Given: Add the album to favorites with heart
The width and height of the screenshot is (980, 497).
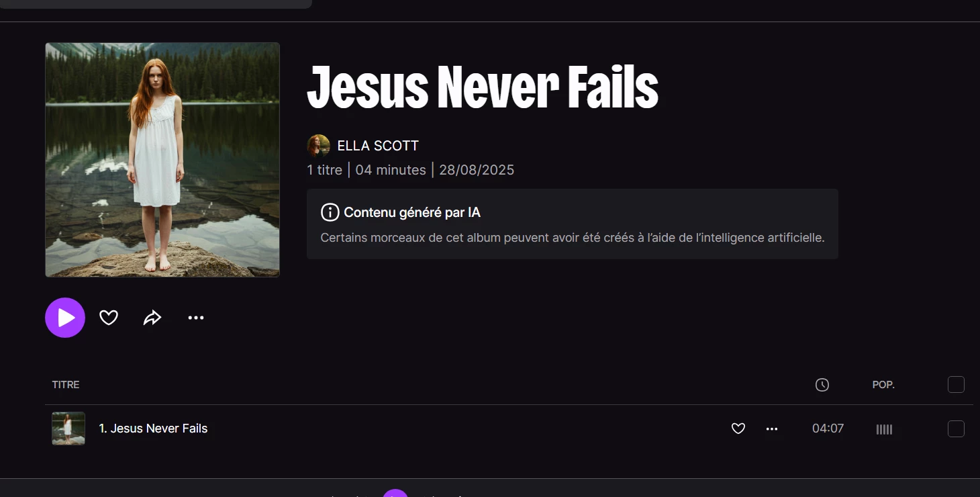Looking at the screenshot, I should (109, 318).
